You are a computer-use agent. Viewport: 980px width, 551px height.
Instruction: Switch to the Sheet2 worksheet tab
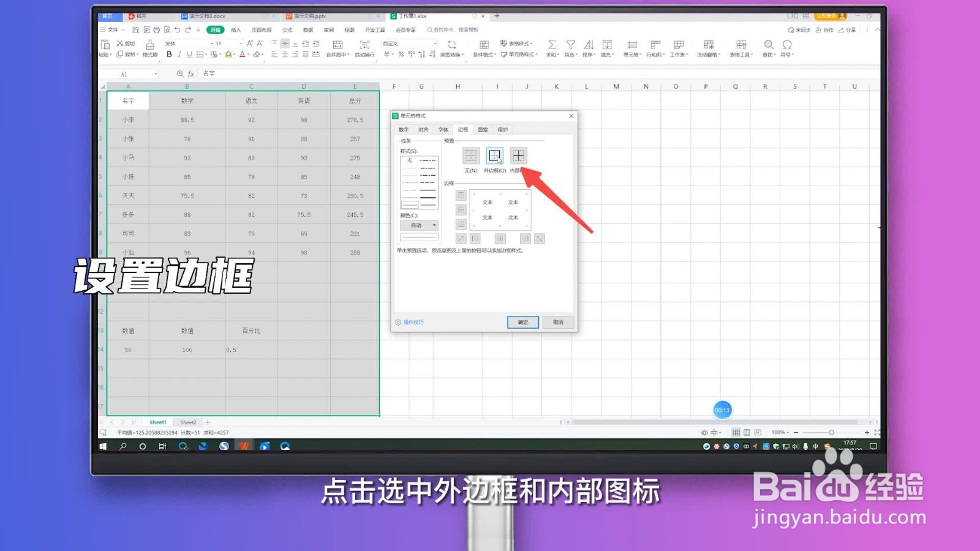click(x=188, y=422)
